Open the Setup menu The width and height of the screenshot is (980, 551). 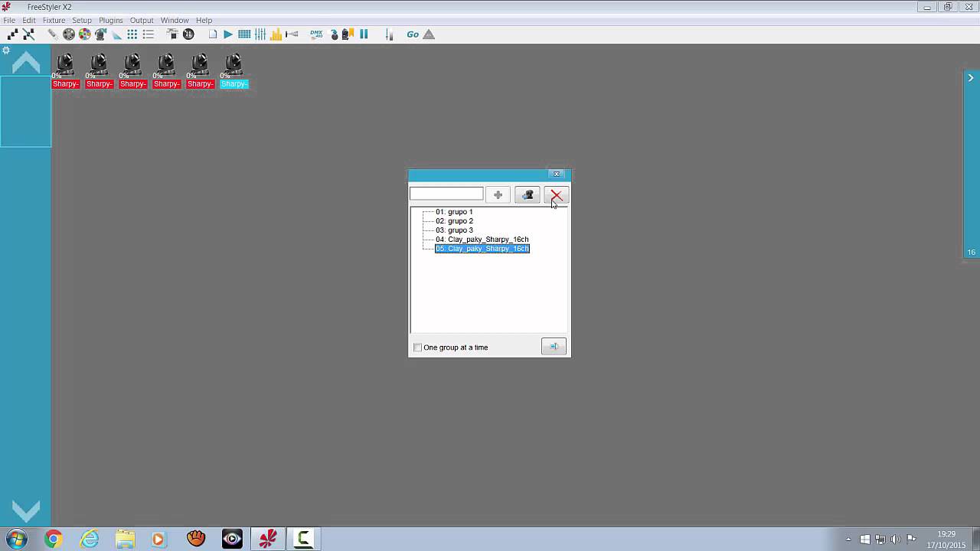pos(82,21)
